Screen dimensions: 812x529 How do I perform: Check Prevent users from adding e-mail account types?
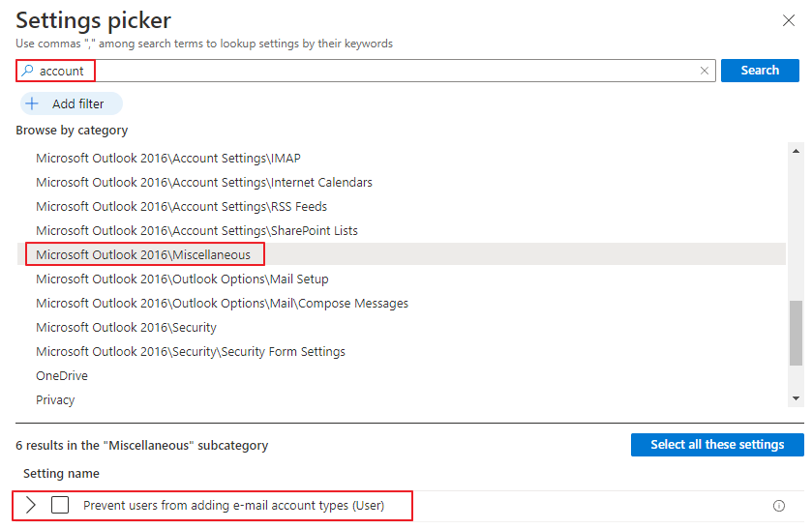coord(60,505)
